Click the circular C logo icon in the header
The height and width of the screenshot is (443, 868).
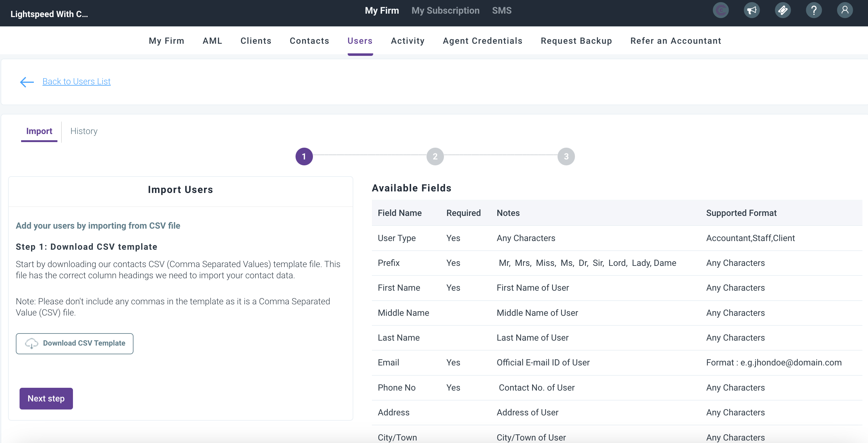721,11
